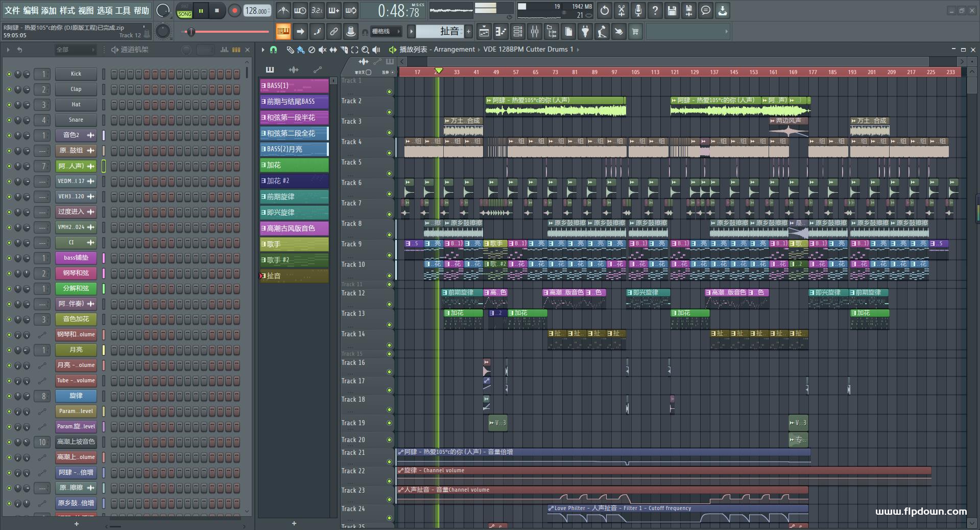
Task: Open the 文件 menu
Action: (12, 10)
